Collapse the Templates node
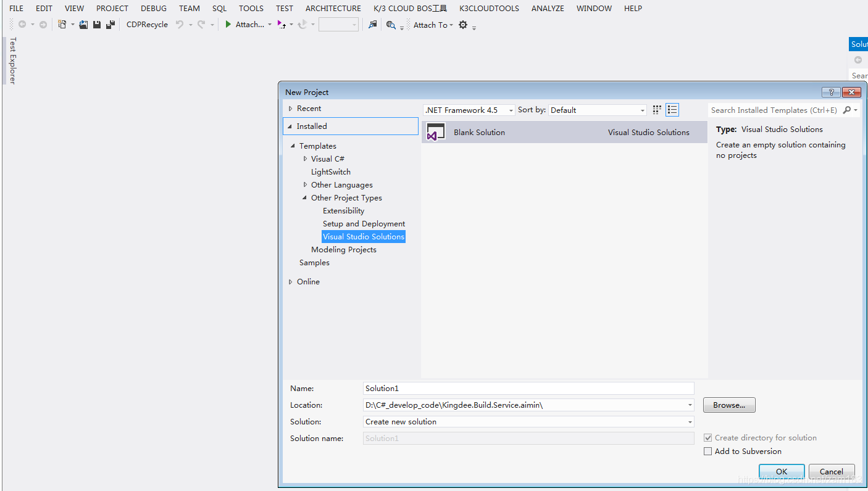Image resolution: width=868 pixels, height=491 pixels. [x=293, y=146]
